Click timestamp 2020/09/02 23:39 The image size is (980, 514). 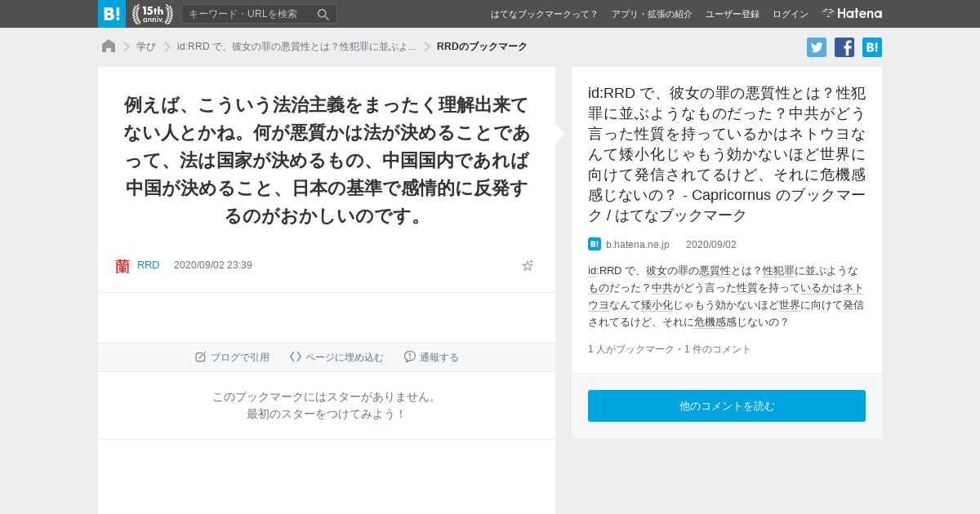[213, 265]
